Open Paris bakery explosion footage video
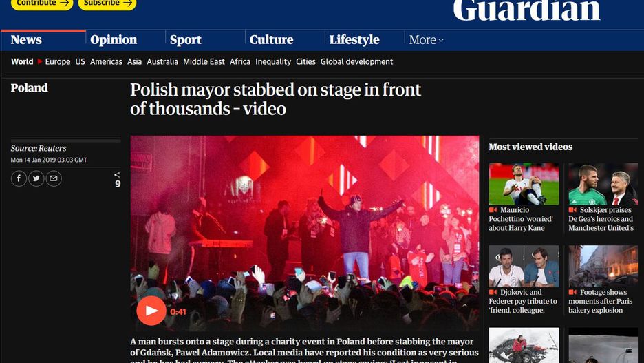 pyautogui.click(x=603, y=267)
